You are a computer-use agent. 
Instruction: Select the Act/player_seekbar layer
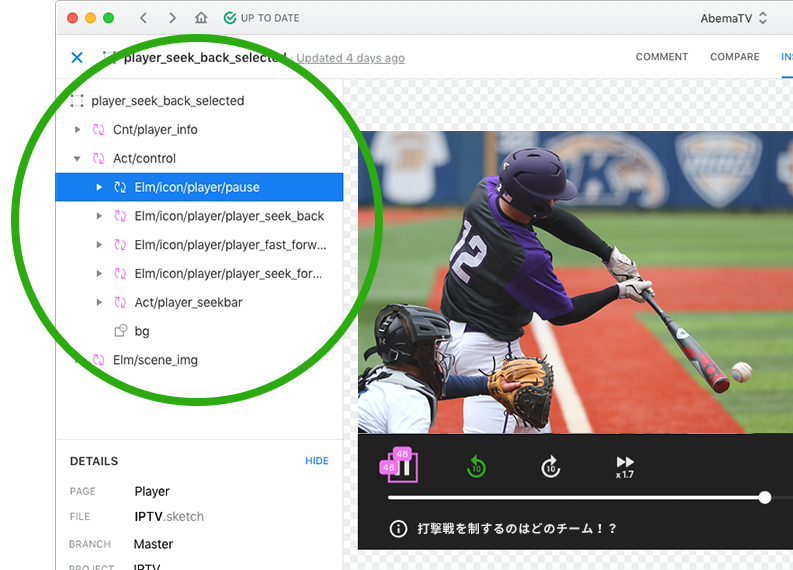point(188,302)
